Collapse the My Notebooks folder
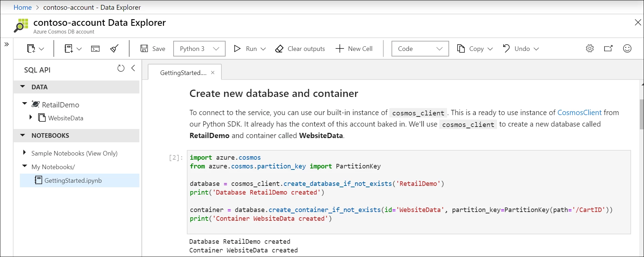The height and width of the screenshot is (257, 644). point(24,166)
